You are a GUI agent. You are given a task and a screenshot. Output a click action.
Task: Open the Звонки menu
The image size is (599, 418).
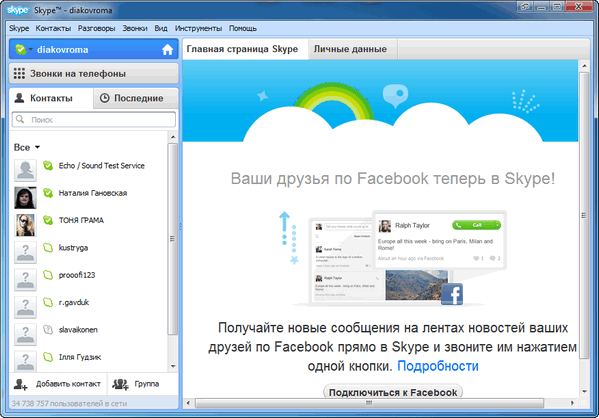point(134,28)
